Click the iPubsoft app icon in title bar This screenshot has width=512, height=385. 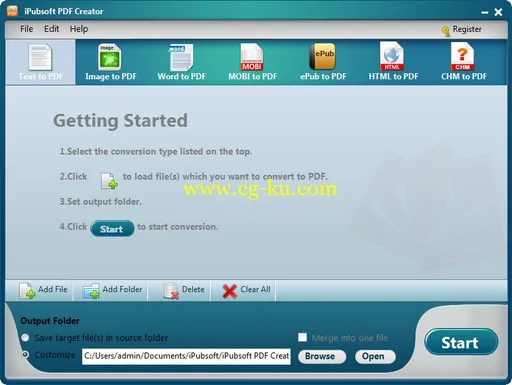[x=12, y=11]
